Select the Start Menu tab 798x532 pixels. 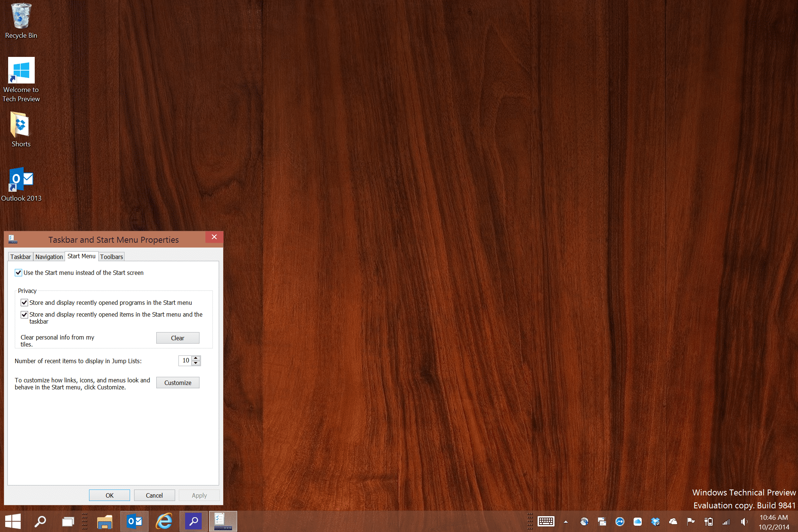(x=82, y=256)
